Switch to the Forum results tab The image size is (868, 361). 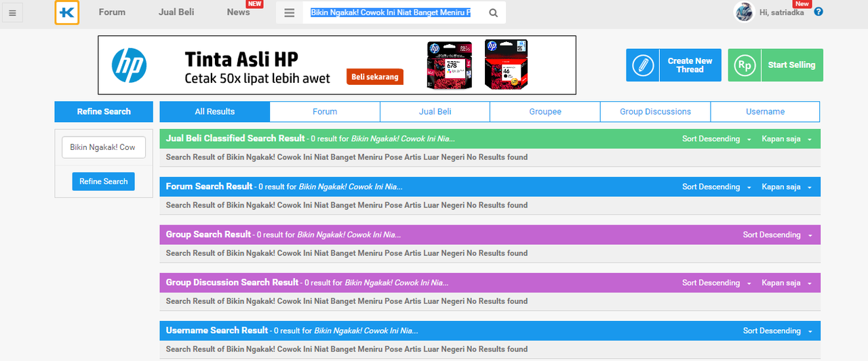click(x=325, y=111)
